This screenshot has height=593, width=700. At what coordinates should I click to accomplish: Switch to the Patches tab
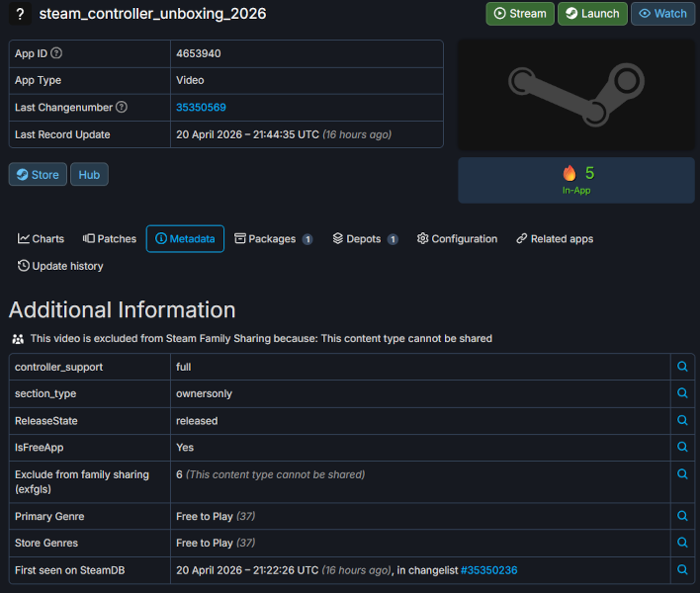pyautogui.click(x=110, y=239)
